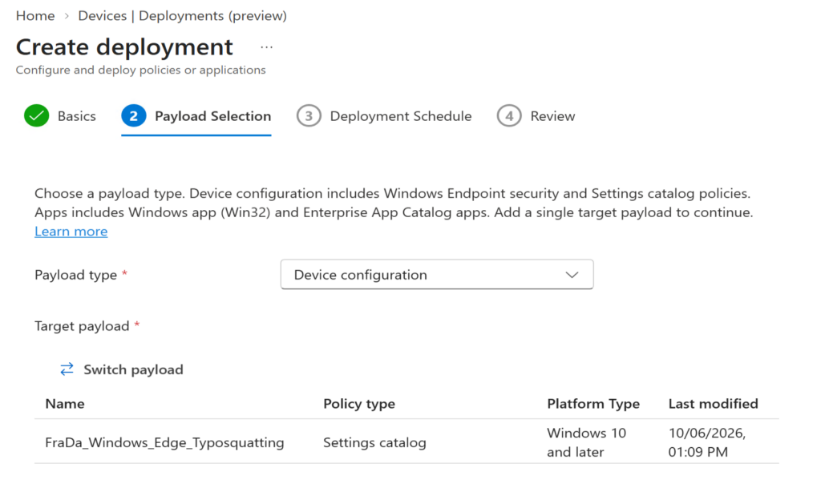Click the 10/06/2026, 01:09 PM date cell

pyautogui.click(x=707, y=442)
